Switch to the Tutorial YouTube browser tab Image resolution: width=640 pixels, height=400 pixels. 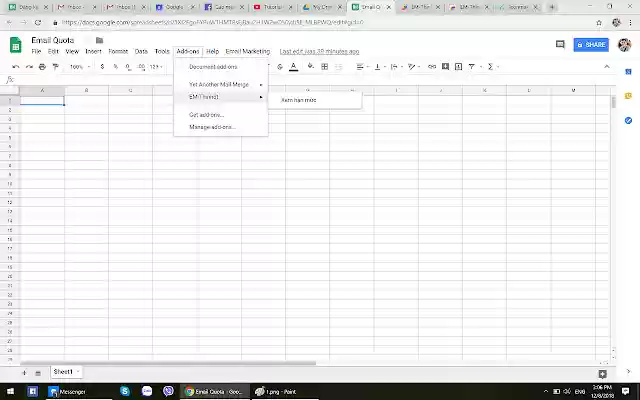[x=273, y=7]
